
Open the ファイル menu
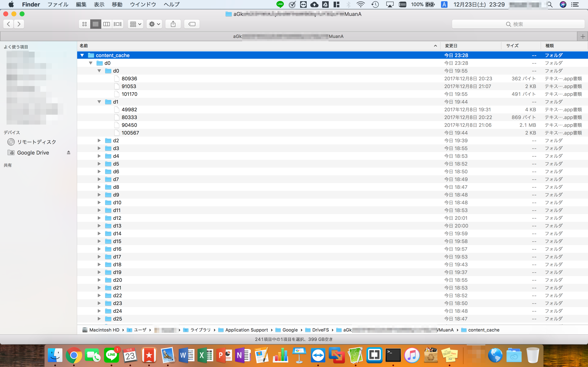(58, 4)
